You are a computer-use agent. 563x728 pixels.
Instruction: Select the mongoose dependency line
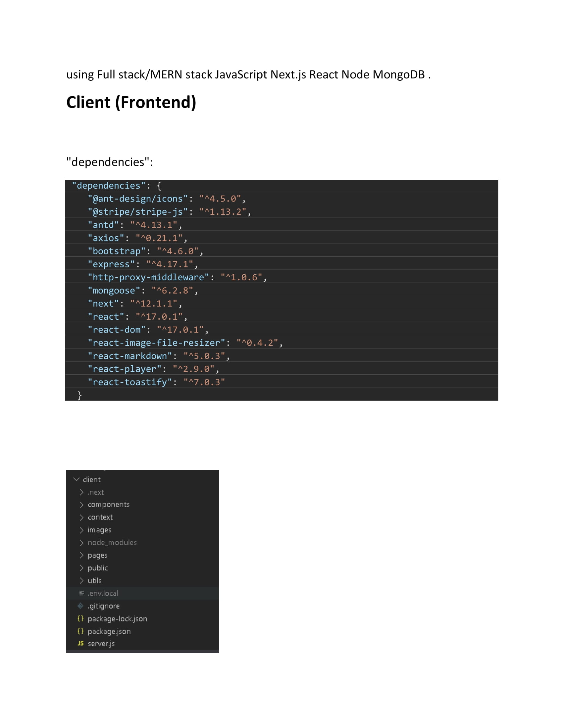tap(142, 290)
